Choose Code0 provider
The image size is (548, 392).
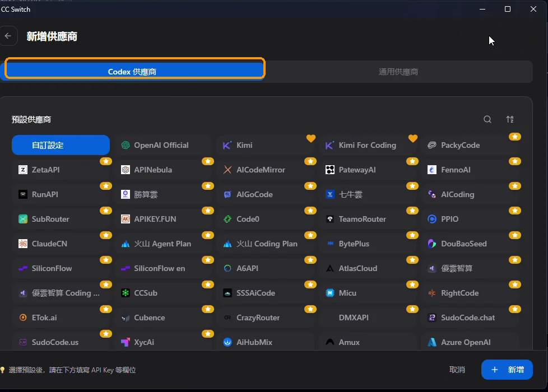click(x=266, y=219)
